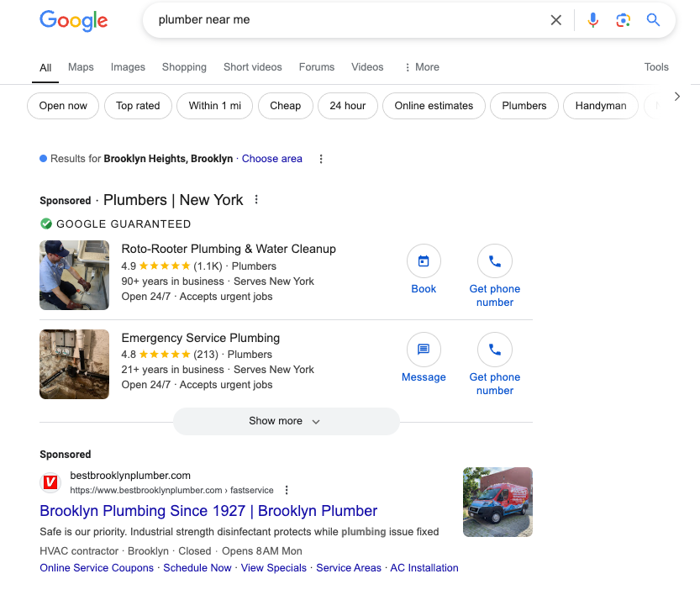This screenshot has width=700, height=600.
Task: Message Emergency Service Plumbing via chat icon
Action: [424, 350]
